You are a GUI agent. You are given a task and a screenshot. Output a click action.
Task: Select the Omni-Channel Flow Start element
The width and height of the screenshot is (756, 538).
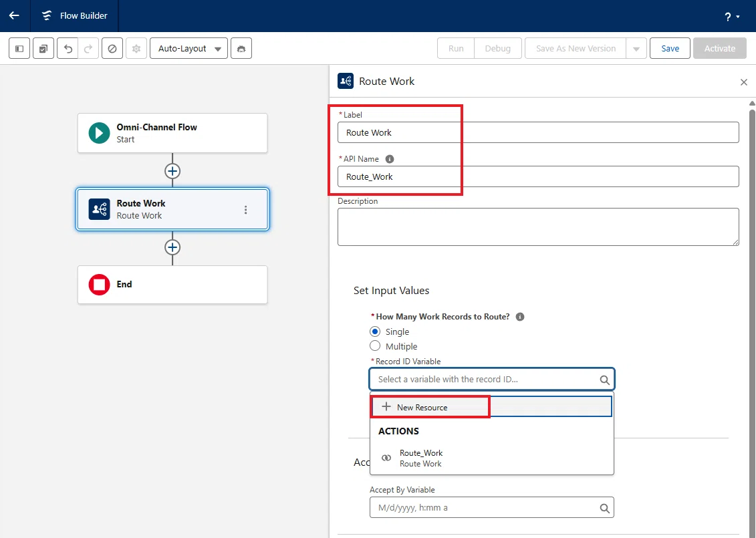pos(172,133)
